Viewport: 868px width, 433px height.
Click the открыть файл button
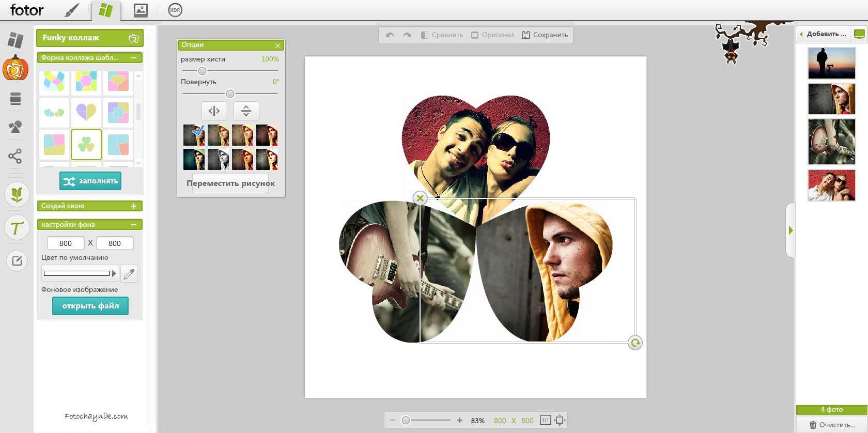point(90,306)
